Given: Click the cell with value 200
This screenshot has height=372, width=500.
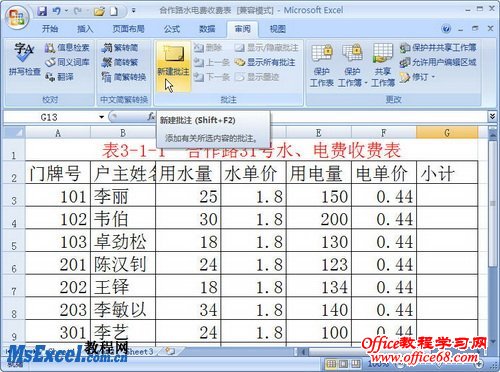Looking at the screenshot, I should (319, 218).
